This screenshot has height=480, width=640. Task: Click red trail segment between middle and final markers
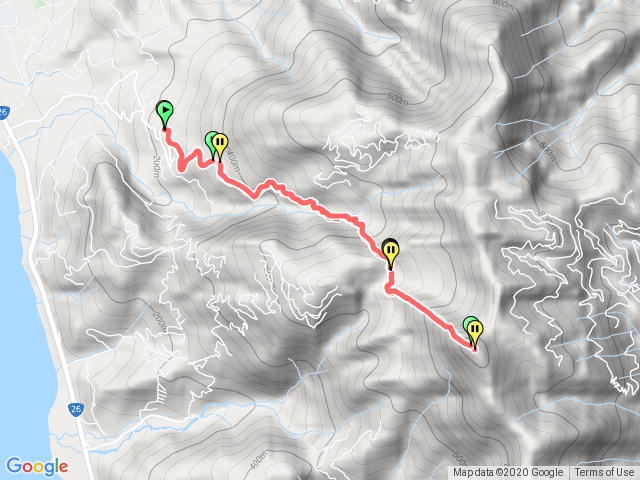click(429, 311)
